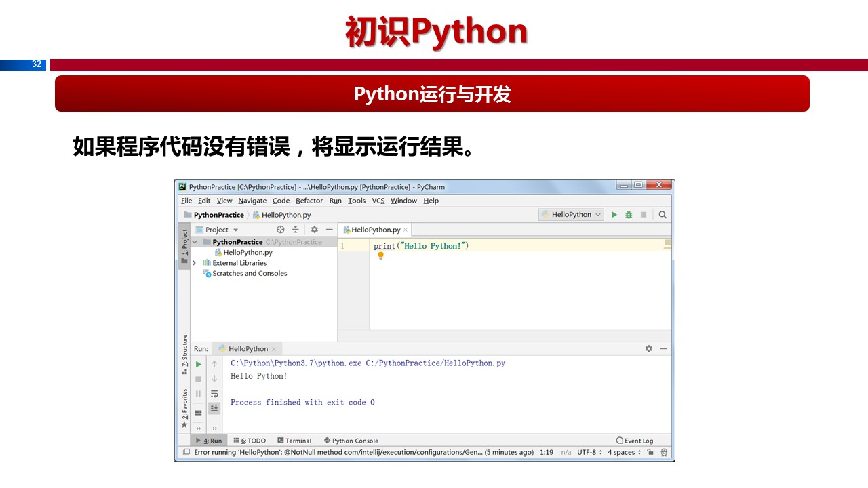
Task: Open the Run menu
Action: coord(335,201)
